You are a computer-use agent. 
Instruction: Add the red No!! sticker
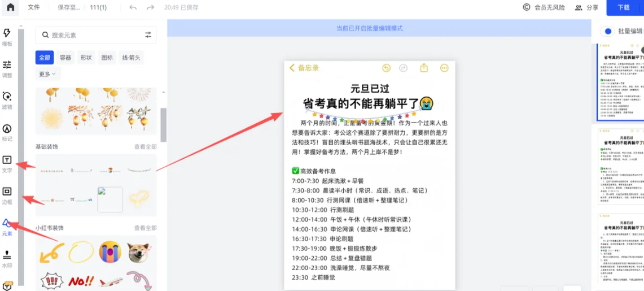point(81,281)
